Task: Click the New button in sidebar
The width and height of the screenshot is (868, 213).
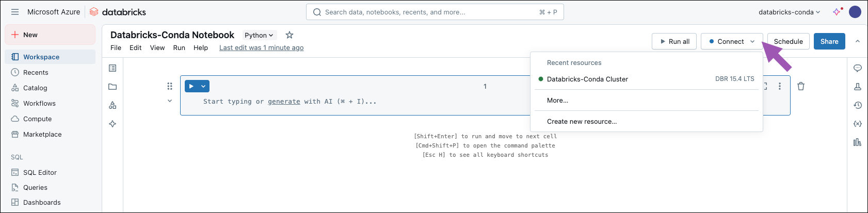Action: point(50,35)
